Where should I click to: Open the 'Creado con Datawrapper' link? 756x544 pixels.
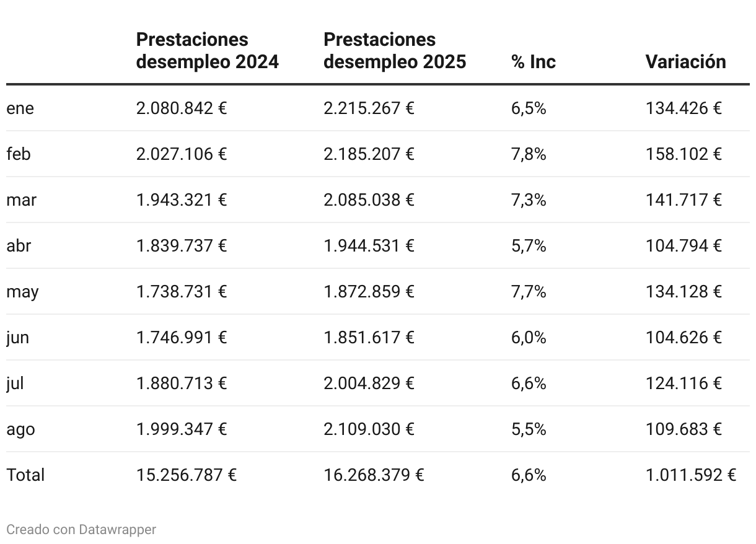[81, 530]
